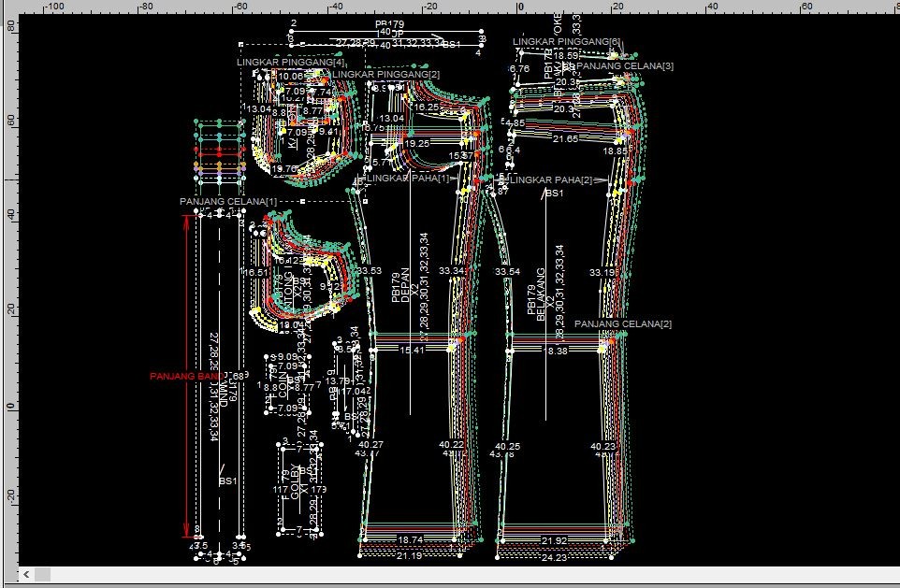
Task: Click the 15.41 knee width dimension
Action: (x=412, y=351)
